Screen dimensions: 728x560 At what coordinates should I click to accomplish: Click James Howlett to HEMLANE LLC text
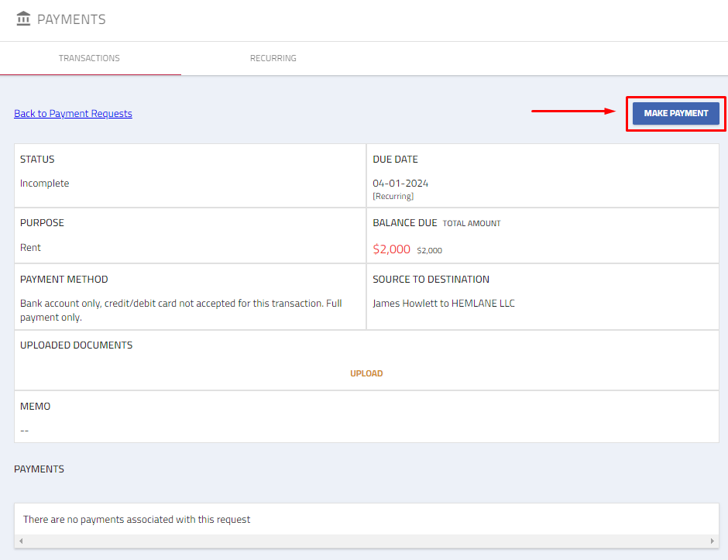pyautogui.click(x=443, y=304)
